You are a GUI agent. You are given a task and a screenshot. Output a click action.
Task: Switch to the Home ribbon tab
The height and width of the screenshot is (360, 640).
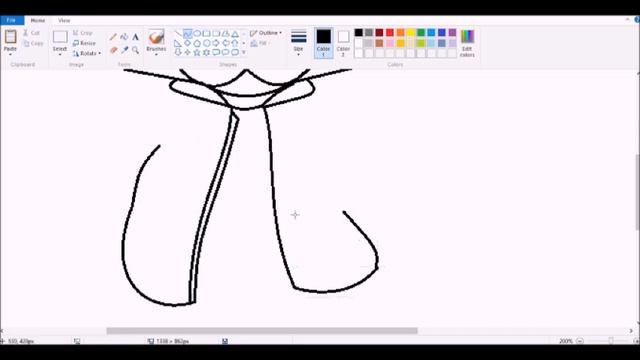click(38, 20)
